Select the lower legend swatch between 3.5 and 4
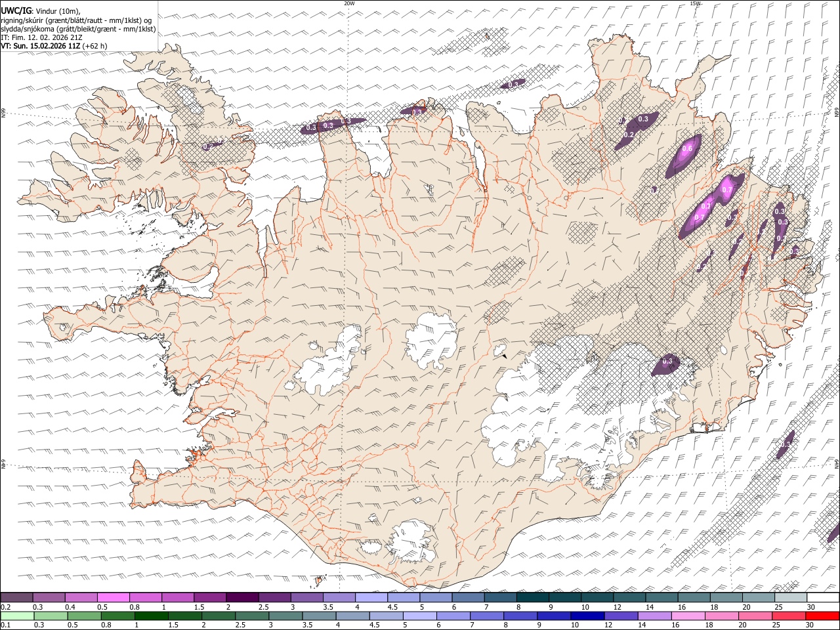This screenshot has width=840, height=630. [319, 616]
